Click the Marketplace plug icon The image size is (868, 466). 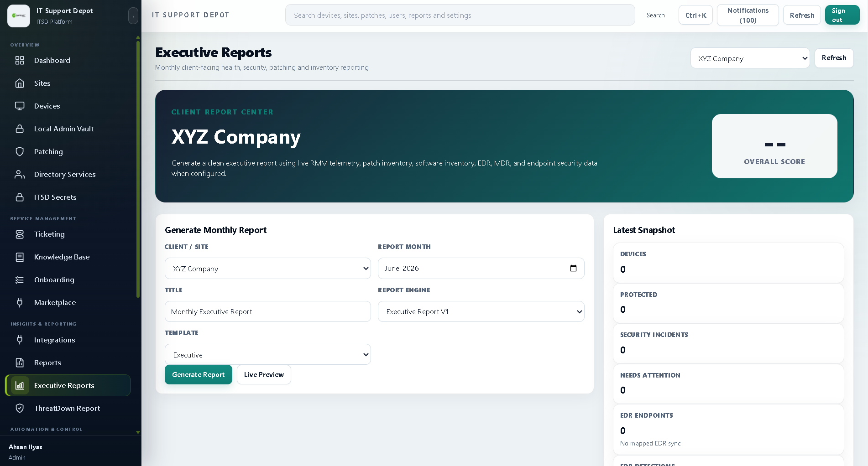pyautogui.click(x=20, y=303)
